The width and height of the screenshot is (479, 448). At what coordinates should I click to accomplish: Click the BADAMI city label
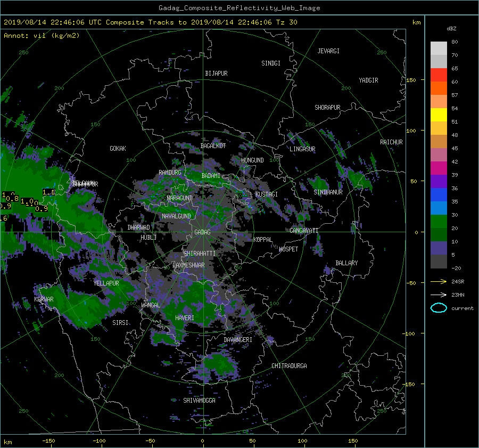click(211, 176)
